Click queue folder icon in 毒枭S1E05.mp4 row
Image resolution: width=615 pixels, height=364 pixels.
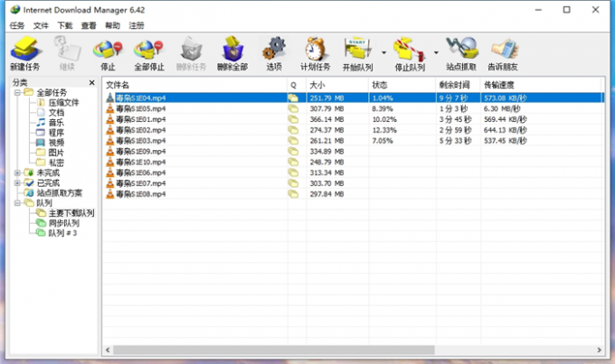click(x=293, y=108)
